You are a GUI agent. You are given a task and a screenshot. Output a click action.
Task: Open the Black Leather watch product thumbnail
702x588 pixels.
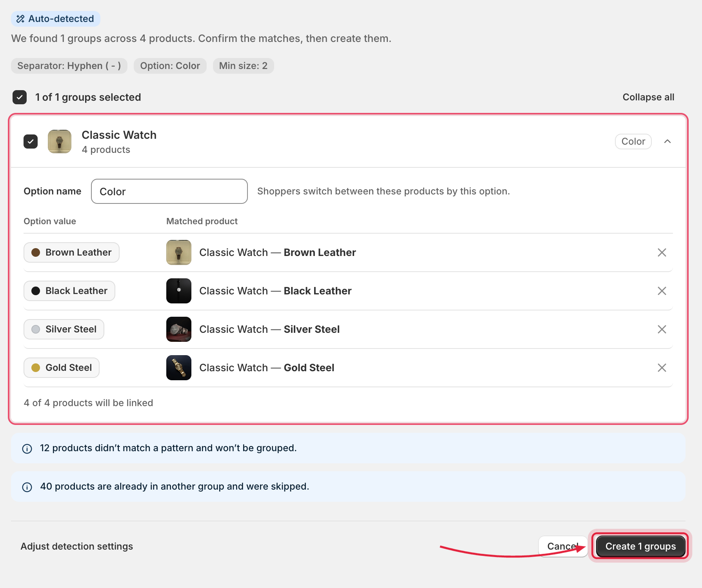(179, 291)
